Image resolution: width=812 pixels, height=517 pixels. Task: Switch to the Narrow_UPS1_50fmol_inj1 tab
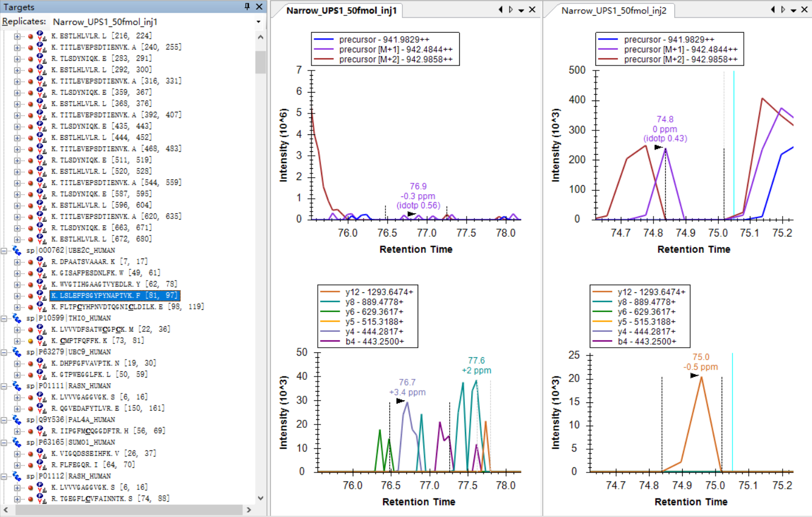tap(341, 11)
